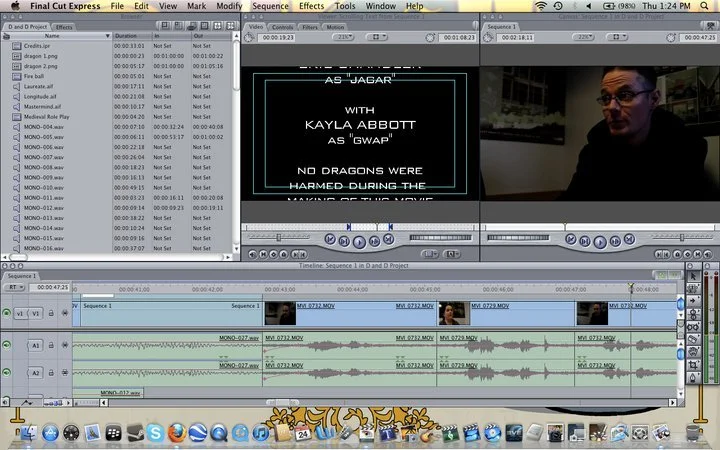Image resolution: width=720 pixels, height=450 pixels.
Task: Click the A1 destination track button
Action: point(36,345)
